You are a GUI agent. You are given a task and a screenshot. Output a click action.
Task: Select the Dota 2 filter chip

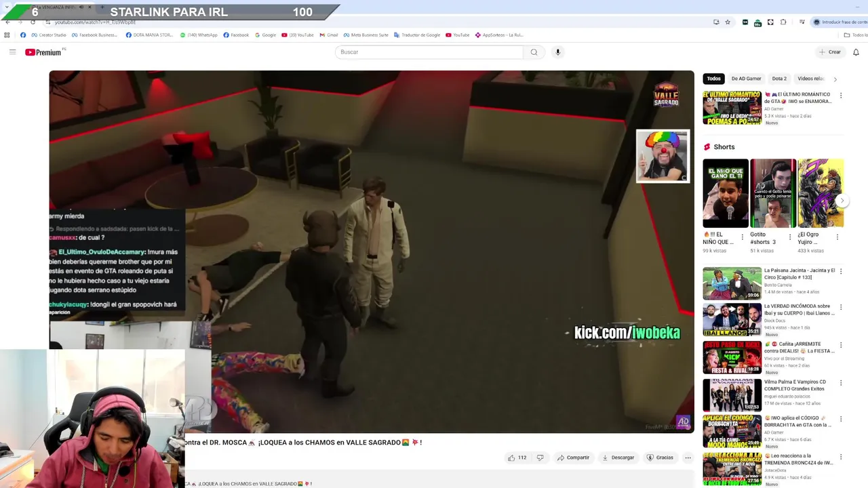coord(779,79)
